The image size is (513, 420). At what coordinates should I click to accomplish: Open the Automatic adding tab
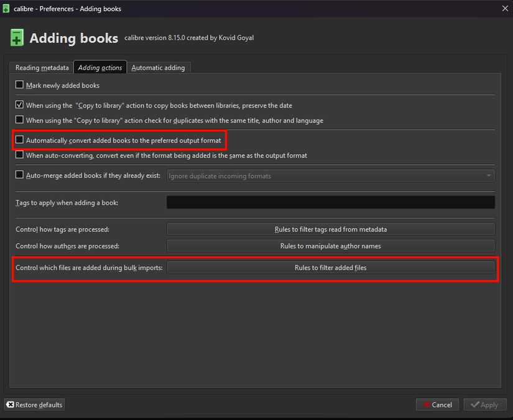[x=159, y=68]
